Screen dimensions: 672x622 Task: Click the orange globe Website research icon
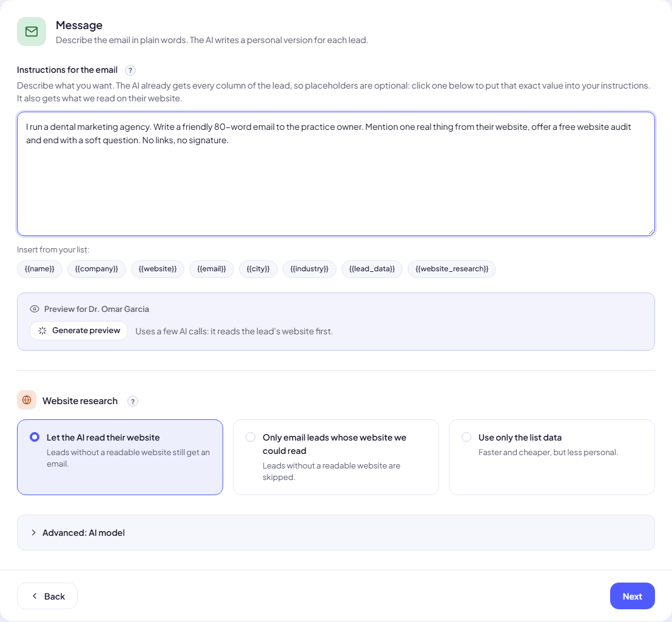(x=27, y=400)
